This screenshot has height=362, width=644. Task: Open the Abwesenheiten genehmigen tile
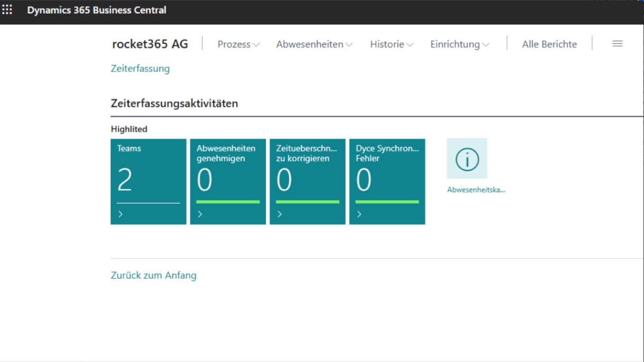tap(228, 182)
